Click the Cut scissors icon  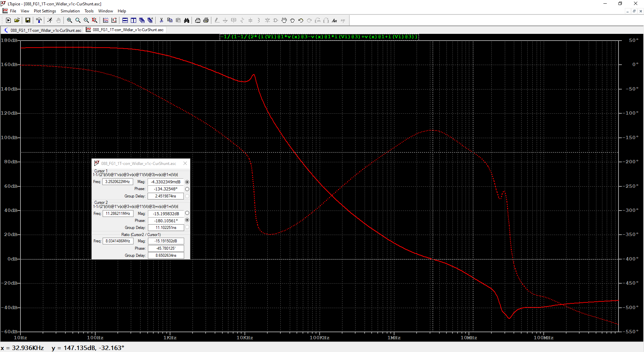tap(161, 20)
